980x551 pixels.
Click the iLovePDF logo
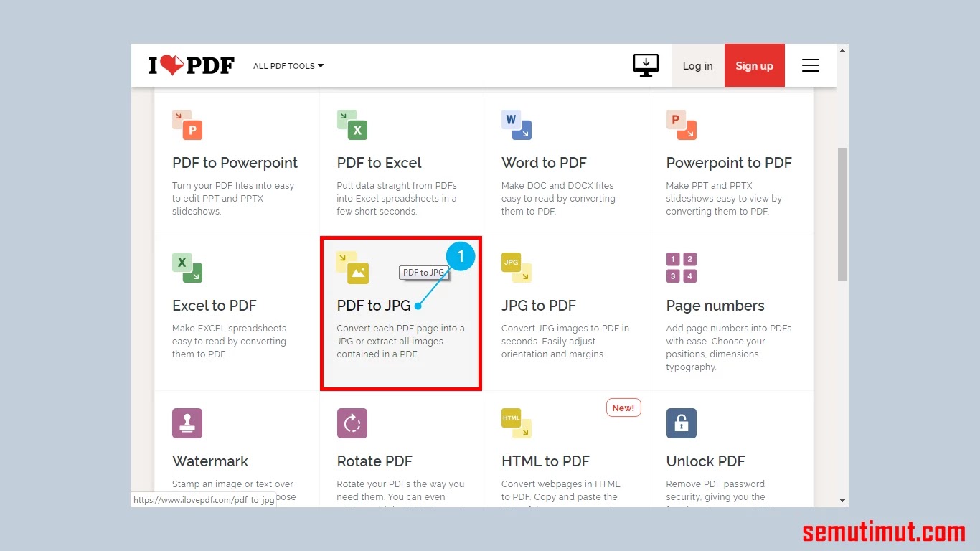click(x=191, y=65)
